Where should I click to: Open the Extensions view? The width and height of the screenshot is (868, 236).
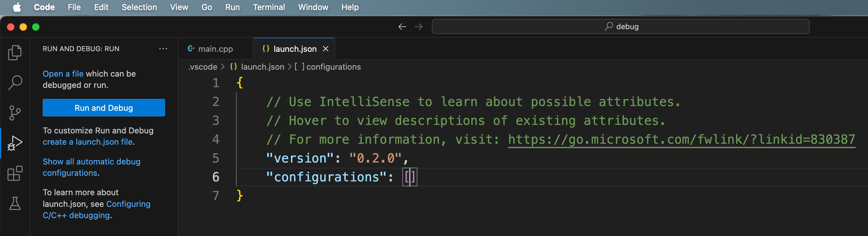pos(15,173)
